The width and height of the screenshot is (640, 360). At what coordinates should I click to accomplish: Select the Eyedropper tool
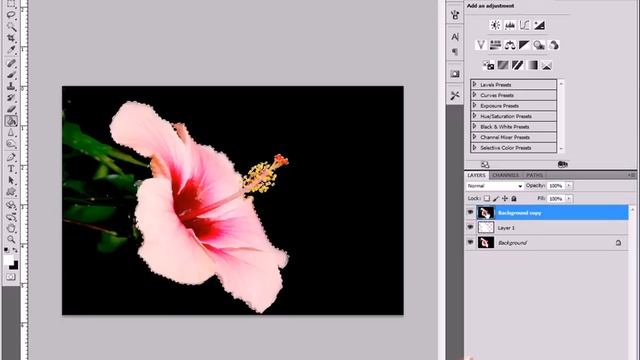(x=11, y=50)
